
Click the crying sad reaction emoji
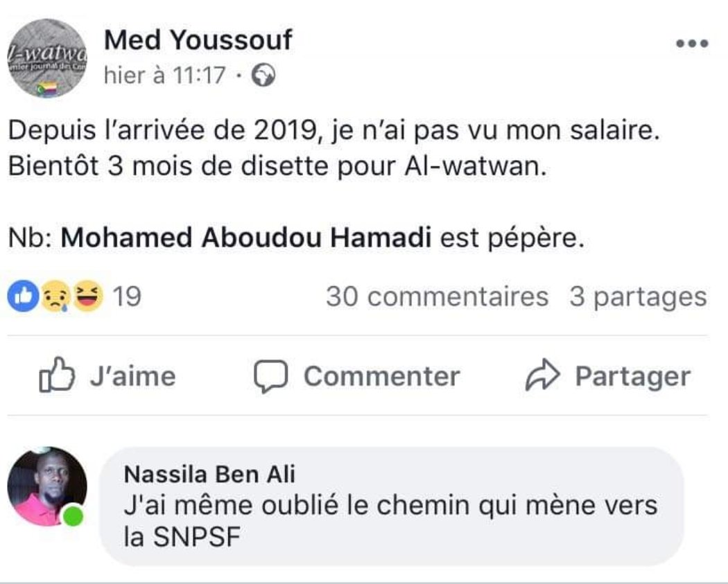click(54, 297)
